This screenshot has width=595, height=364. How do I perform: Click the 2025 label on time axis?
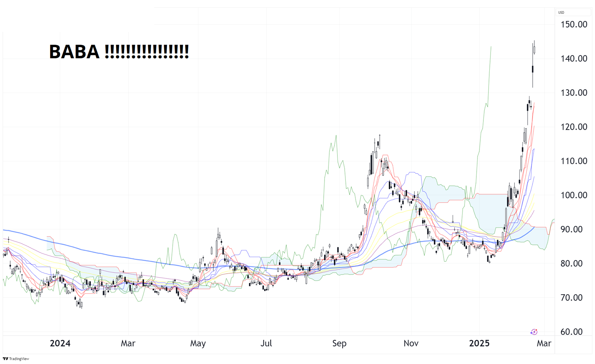point(479,343)
